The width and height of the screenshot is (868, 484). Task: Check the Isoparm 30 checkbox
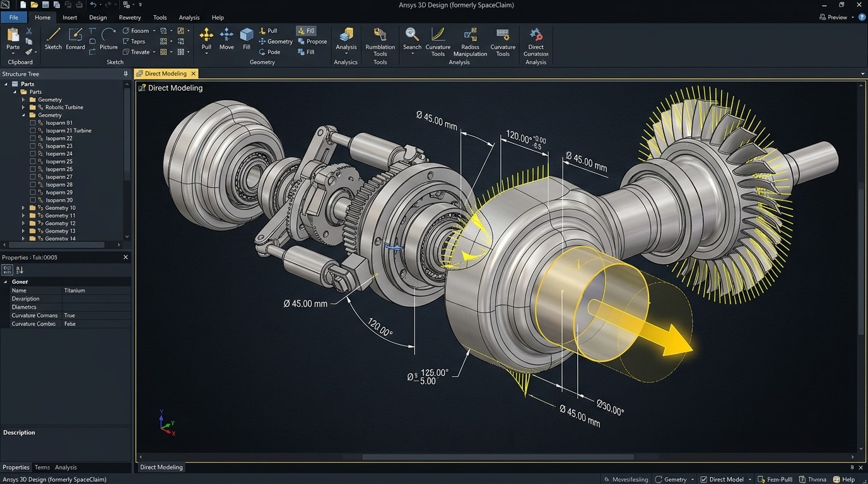point(33,200)
